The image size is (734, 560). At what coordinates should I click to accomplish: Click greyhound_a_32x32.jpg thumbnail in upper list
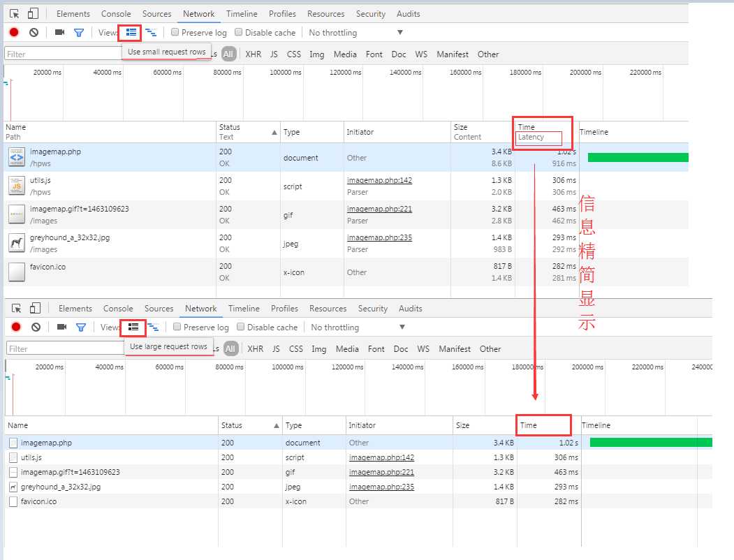click(17, 243)
